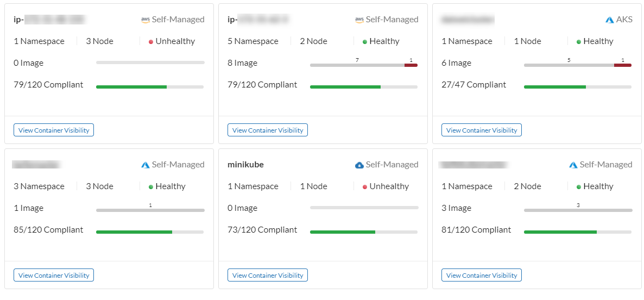Select the minikube cluster name
644x300 pixels.
(245, 165)
